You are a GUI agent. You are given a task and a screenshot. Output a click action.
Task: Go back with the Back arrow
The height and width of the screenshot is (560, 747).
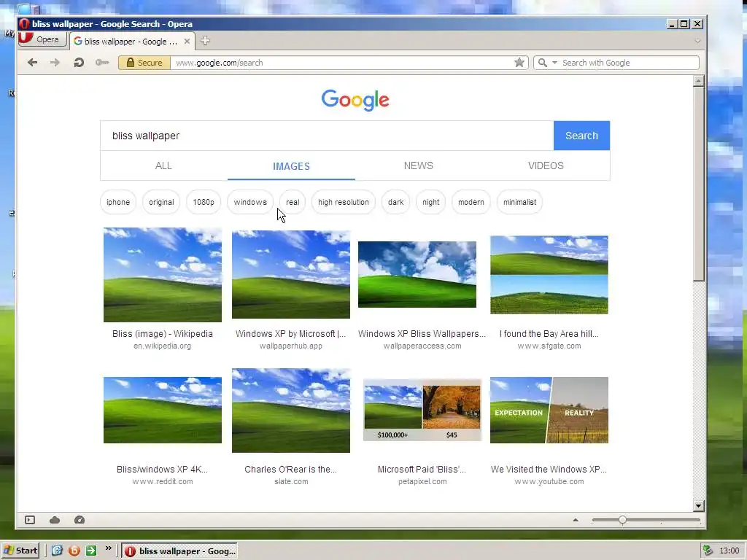(32, 63)
